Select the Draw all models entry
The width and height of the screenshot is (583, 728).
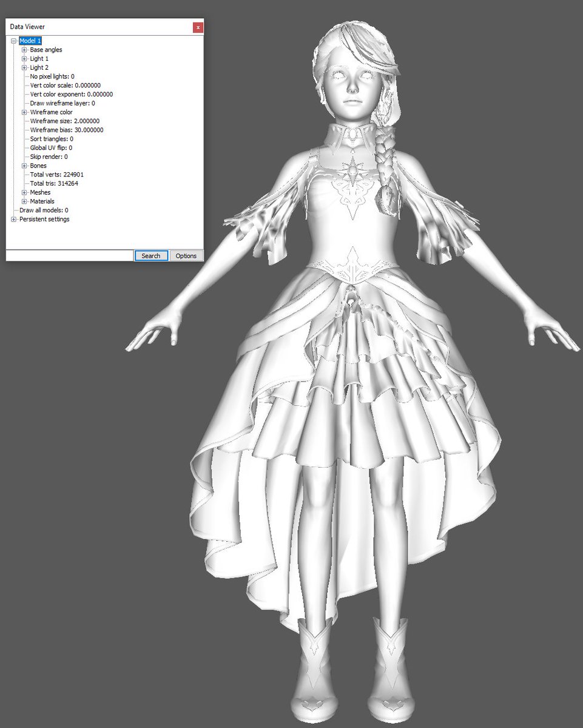(x=44, y=210)
